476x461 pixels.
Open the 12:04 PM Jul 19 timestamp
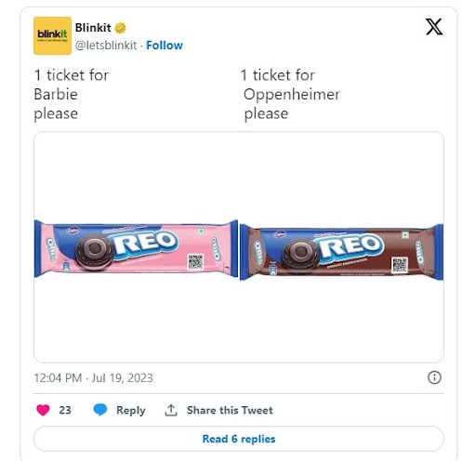coord(93,378)
